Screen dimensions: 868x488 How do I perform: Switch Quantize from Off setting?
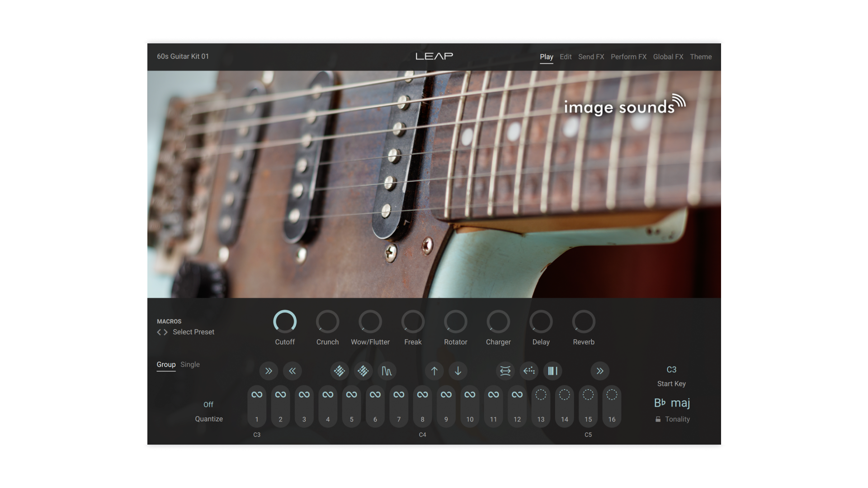coord(208,404)
